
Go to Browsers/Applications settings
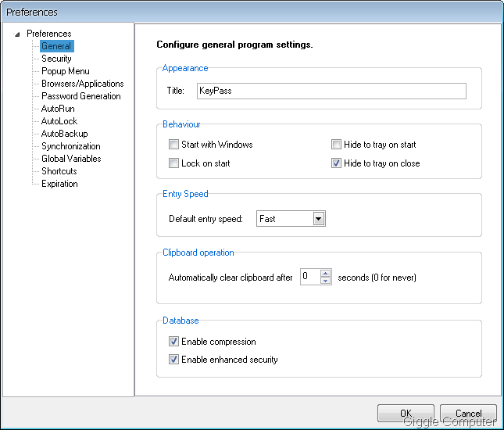click(x=83, y=84)
